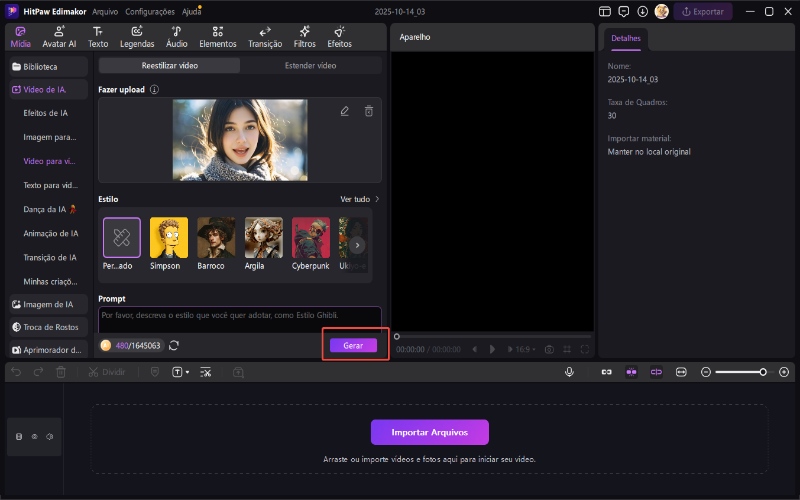Screen dimensions: 800x500
Task: Switch to Reestilizar vídeo tab
Action: pos(169,65)
